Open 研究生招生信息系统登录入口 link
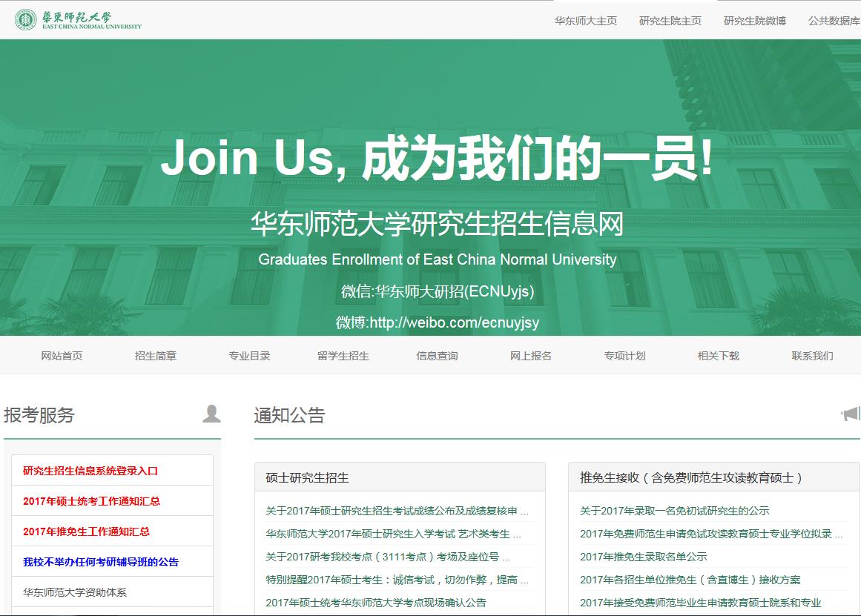The width and height of the screenshot is (861, 616). coord(90,471)
